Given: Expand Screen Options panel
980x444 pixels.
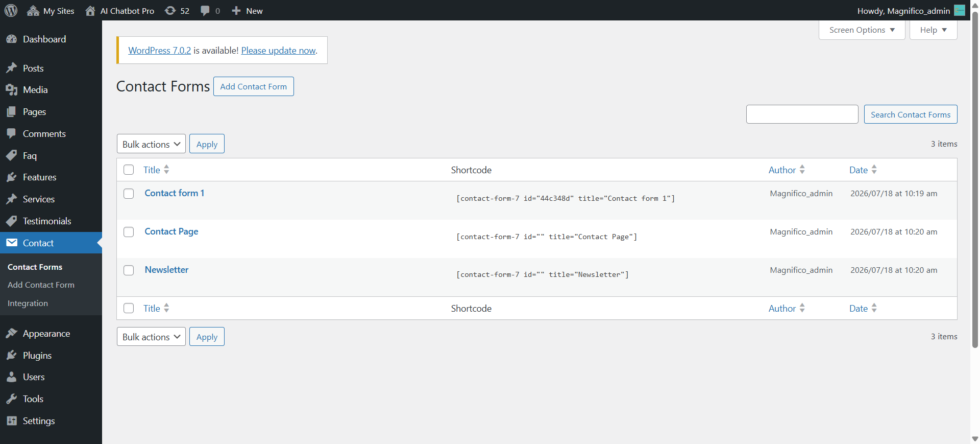Looking at the screenshot, I should pyautogui.click(x=862, y=30).
